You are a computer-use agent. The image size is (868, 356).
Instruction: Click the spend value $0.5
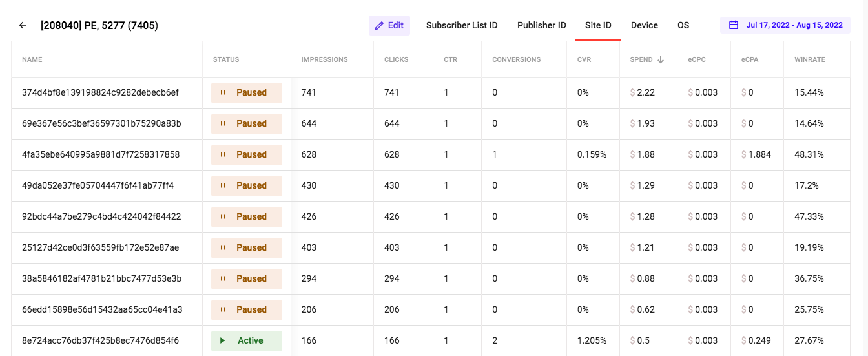tap(640, 340)
